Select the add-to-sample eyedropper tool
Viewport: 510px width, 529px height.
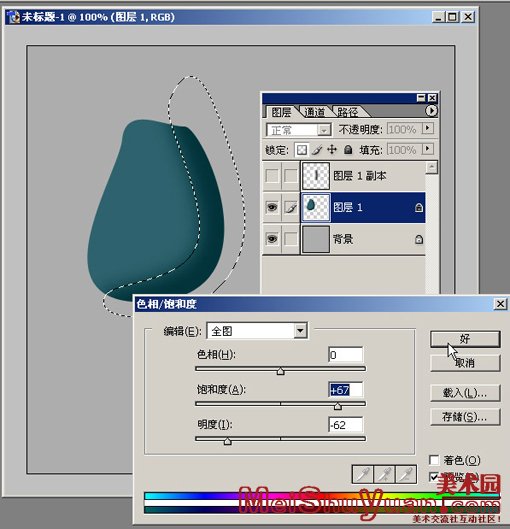click(384, 475)
